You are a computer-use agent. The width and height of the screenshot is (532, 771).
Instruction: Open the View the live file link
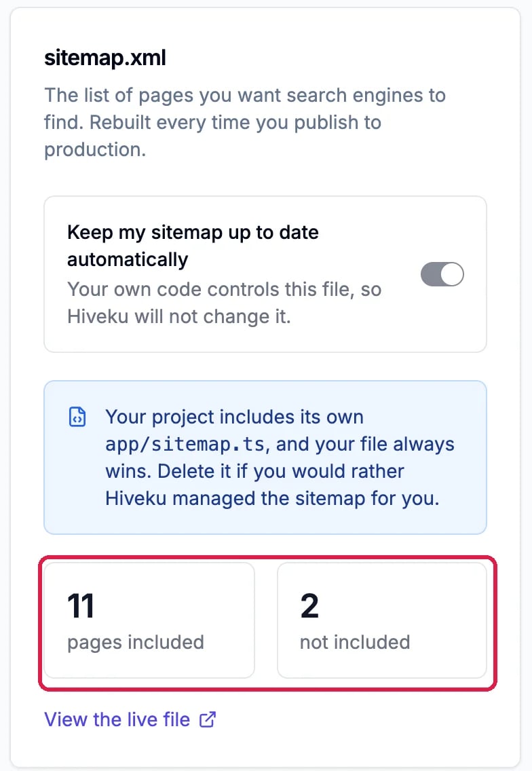(130, 719)
